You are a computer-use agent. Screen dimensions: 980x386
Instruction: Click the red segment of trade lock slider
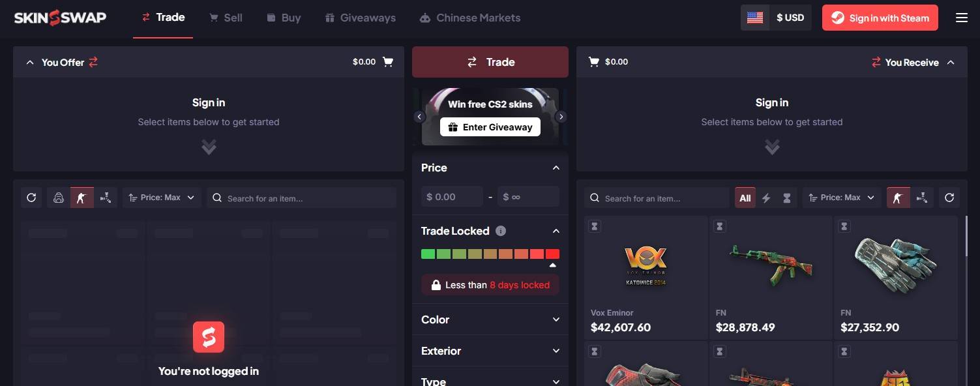pos(552,254)
